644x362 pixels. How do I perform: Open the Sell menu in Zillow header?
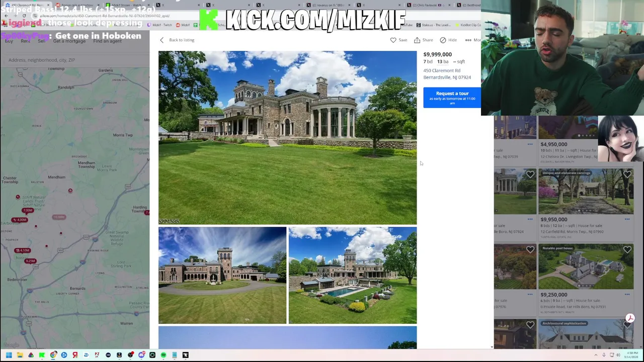pyautogui.click(x=41, y=41)
